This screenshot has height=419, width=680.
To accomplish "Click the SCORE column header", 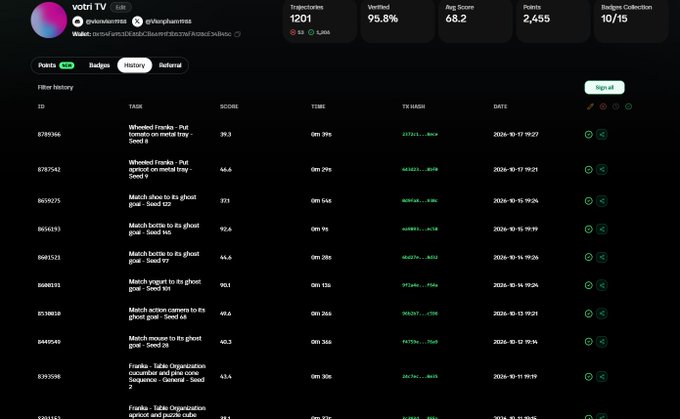I will click(229, 106).
